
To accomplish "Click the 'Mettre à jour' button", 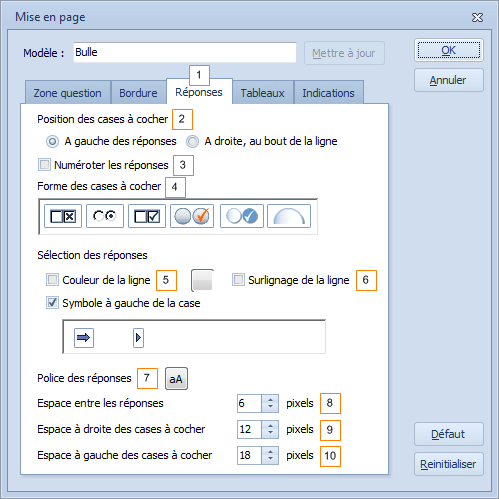I will click(344, 53).
